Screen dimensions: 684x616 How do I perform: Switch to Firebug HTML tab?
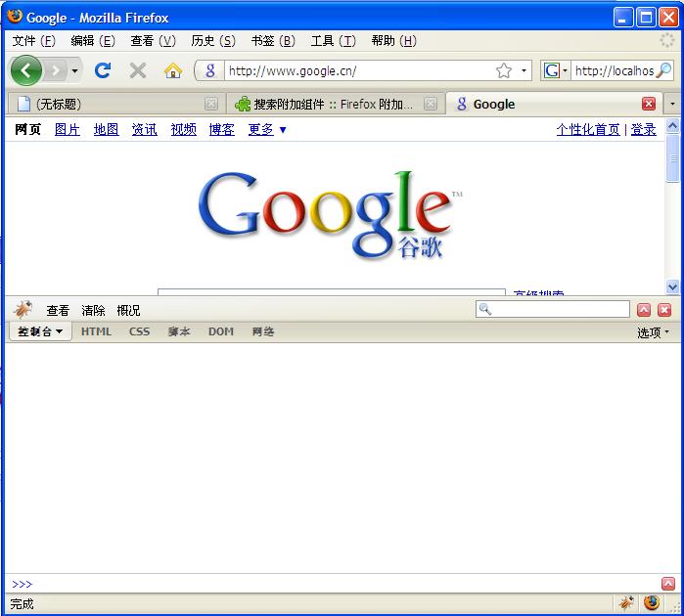[x=96, y=331]
